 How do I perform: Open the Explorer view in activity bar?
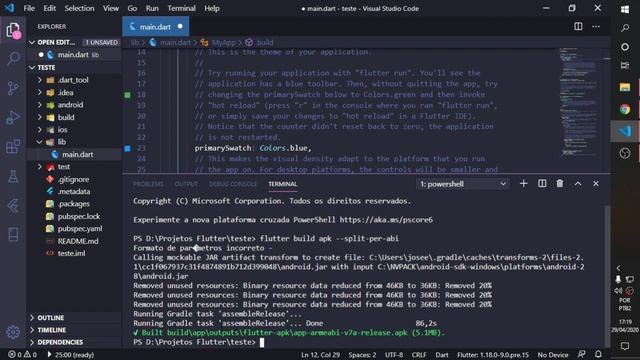coord(13,31)
